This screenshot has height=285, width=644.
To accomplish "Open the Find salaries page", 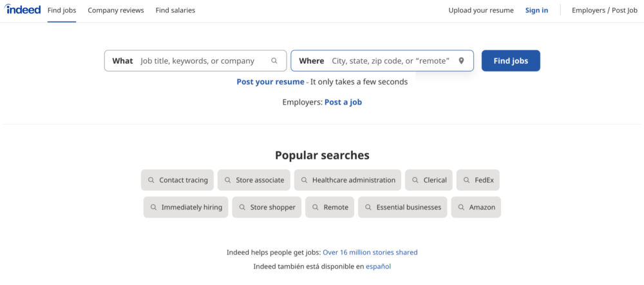I will point(175,10).
